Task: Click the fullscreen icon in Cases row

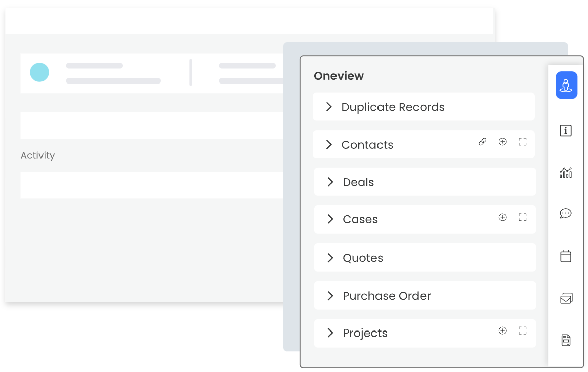Action: [x=522, y=217]
